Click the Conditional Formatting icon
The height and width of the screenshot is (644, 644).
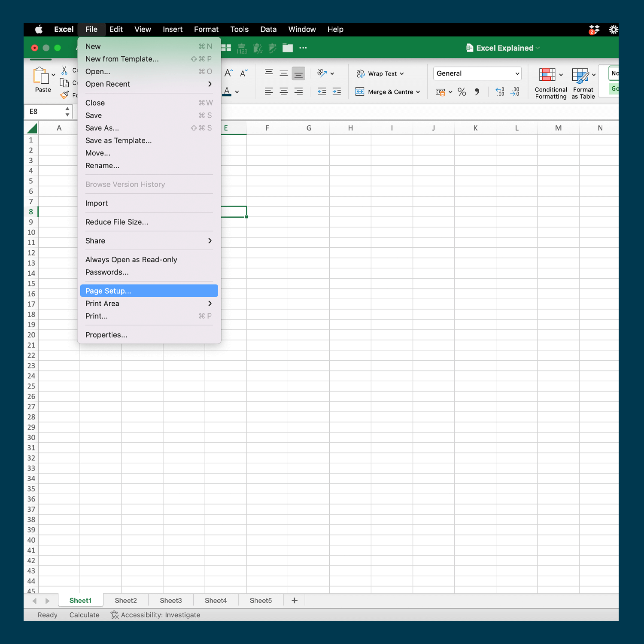click(x=547, y=75)
